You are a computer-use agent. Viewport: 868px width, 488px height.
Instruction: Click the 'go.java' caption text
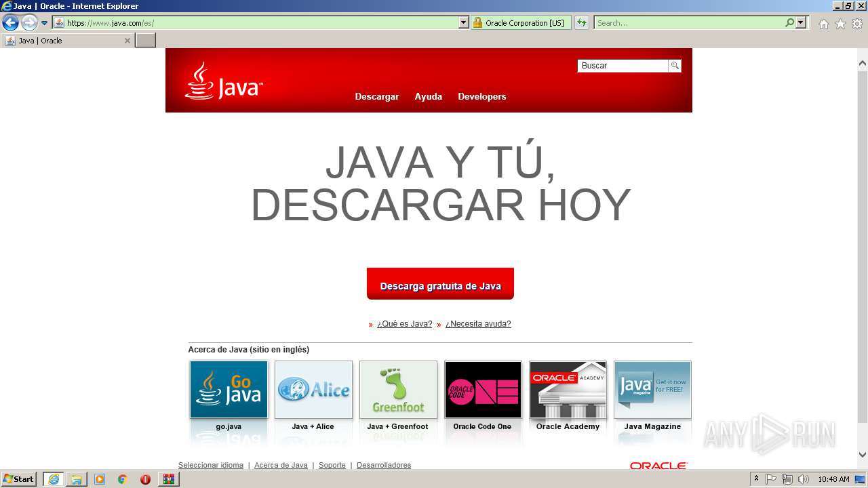click(229, 426)
